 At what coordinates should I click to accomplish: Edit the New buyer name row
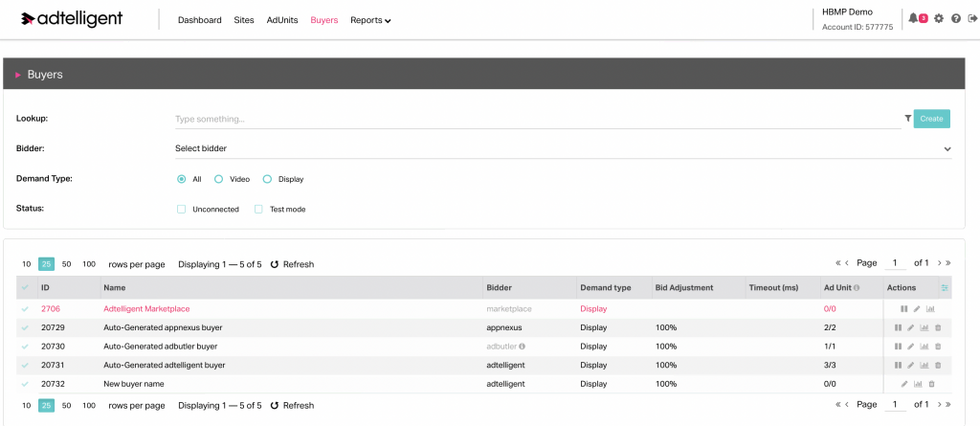pos(904,384)
